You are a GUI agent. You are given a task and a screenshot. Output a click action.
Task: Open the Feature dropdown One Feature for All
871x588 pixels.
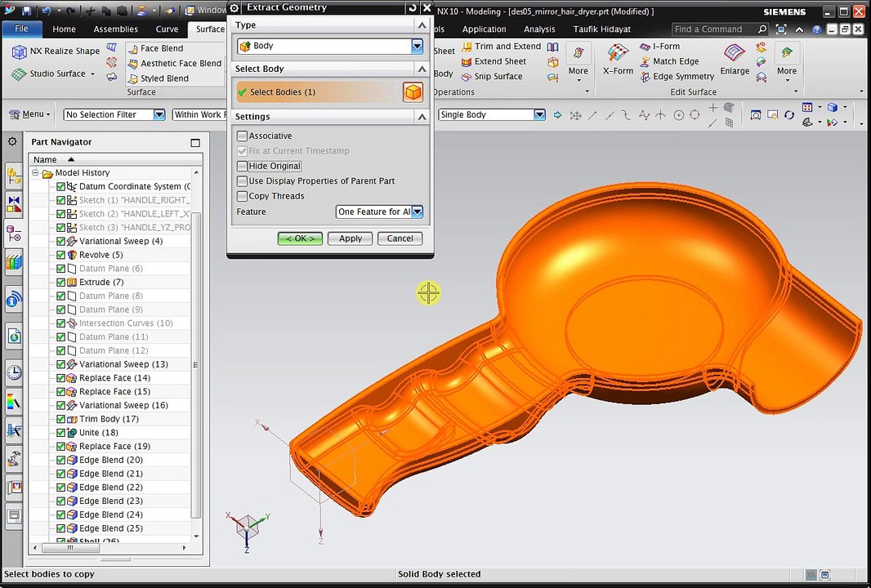tap(379, 212)
